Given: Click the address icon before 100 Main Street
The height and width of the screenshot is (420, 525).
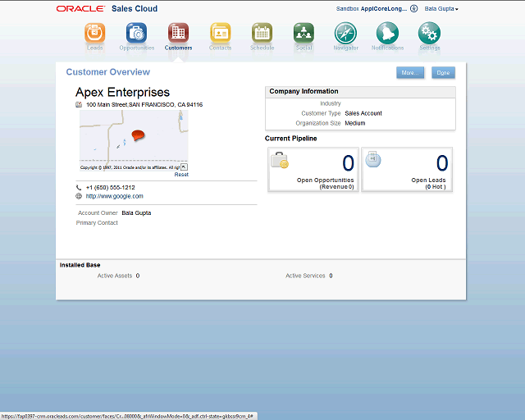Looking at the screenshot, I should click(x=79, y=104).
